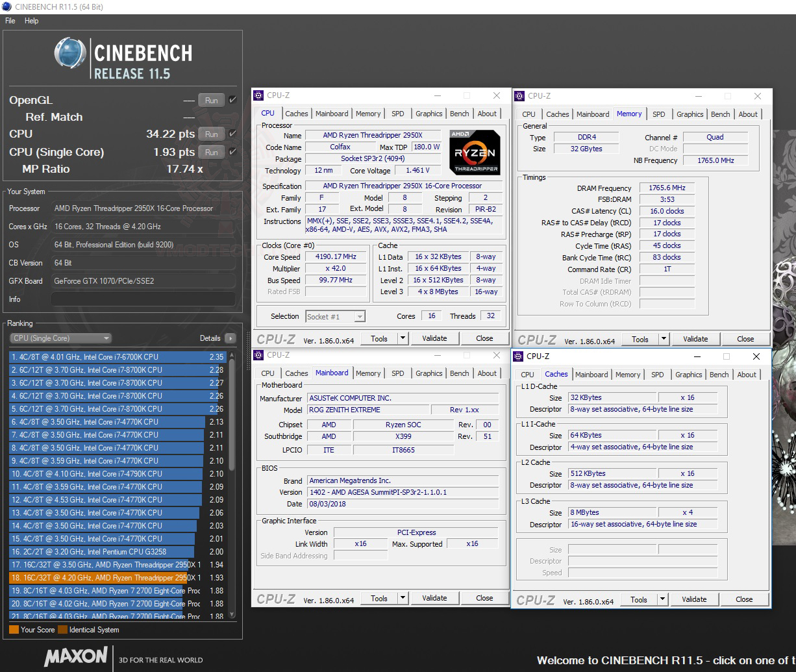Click the Close button in Caches CPU-Z window
796x672 pixels.
click(x=744, y=599)
